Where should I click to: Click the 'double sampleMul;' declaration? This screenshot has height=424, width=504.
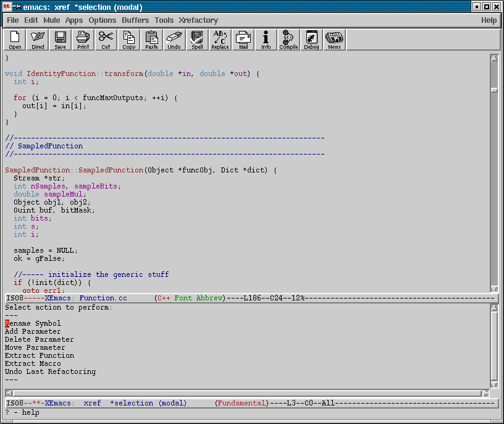point(50,194)
